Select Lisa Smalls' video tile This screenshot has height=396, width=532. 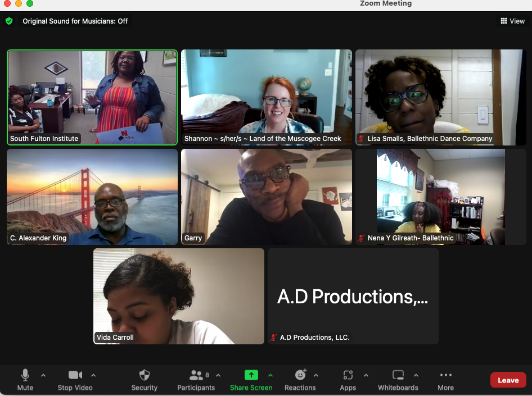point(441,98)
